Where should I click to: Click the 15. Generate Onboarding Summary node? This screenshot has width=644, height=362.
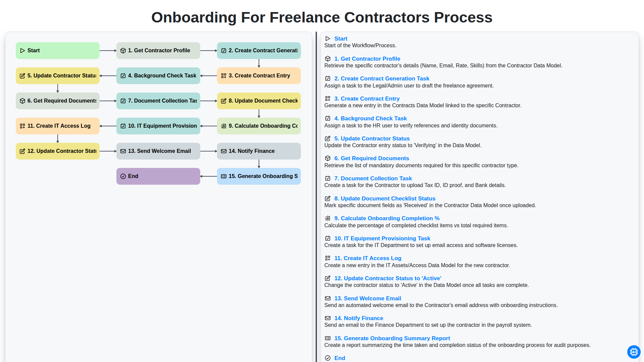coord(259,176)
